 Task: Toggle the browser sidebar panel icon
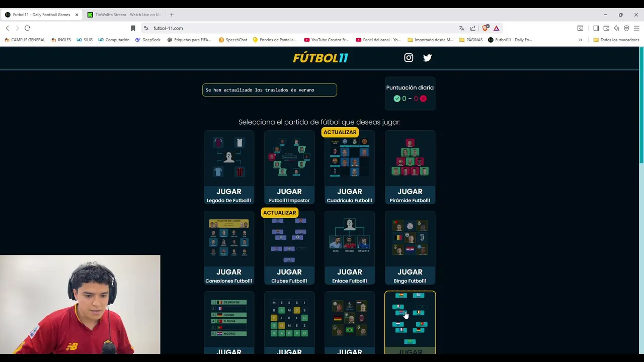point(596,28)
